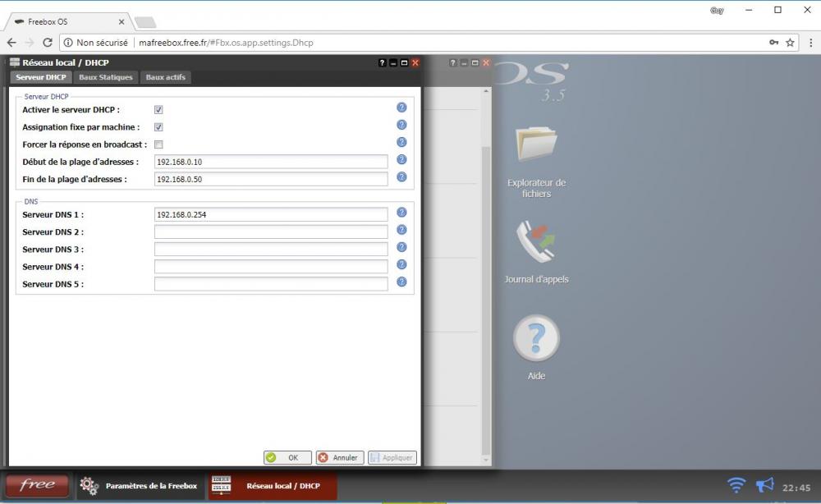Select Réseau local / DHCP taskbar item
Image resolution: width=821 pixels, height=504 pixels.
click(273, 486)
